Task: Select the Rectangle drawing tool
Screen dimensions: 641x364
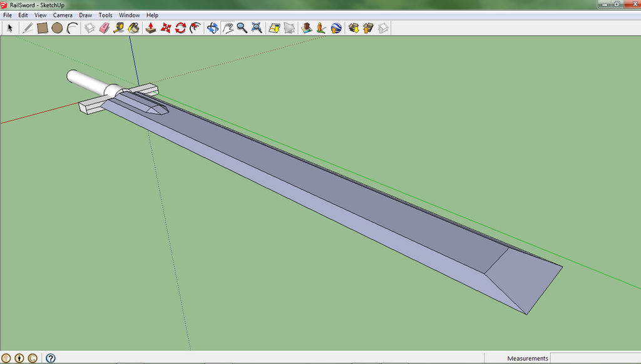Action: tap(43, 28)
